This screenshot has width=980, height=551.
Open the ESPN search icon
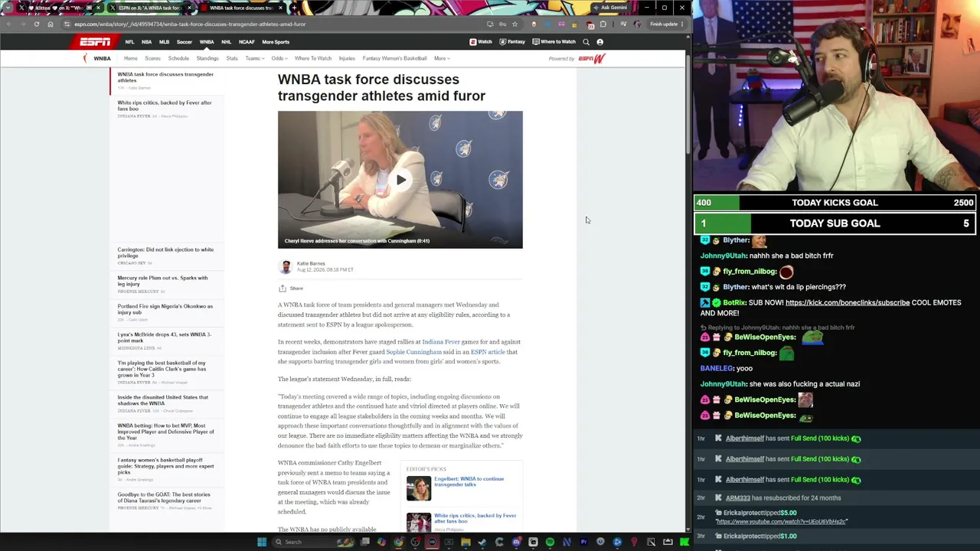coord(586,42)
